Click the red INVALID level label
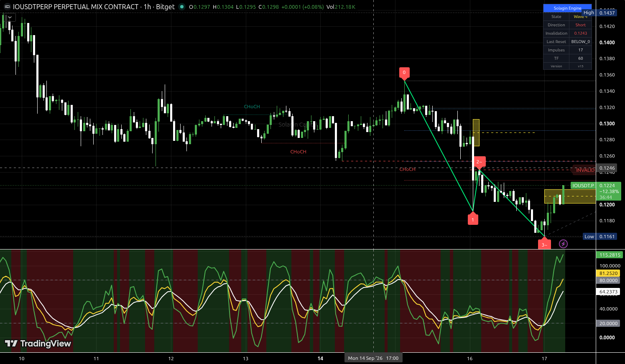The height and width of the screenshot is (364, 625). pyautogui.click(x=584, y=170)
